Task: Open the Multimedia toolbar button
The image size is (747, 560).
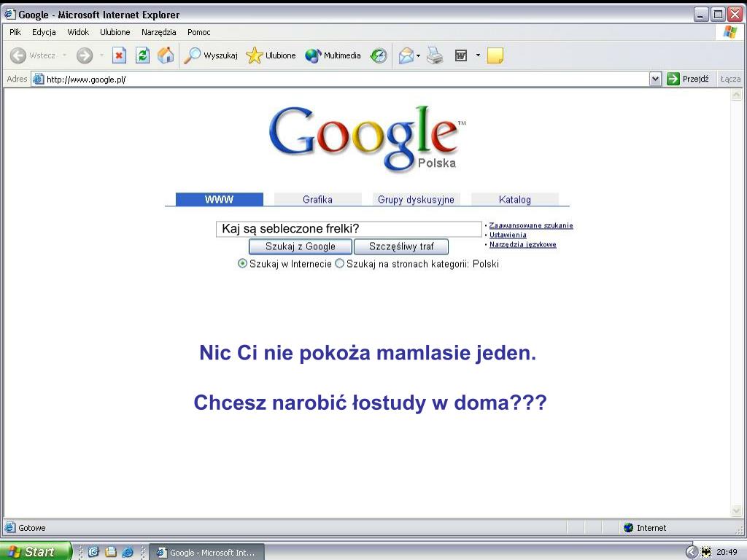Action: click(x=333, y=55)
